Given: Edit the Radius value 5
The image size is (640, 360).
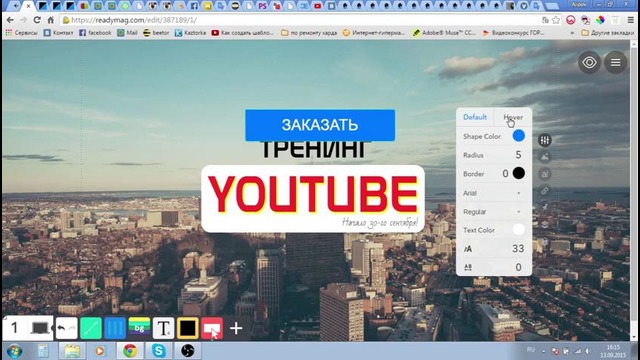Looking at the screenshot, I should [518, 155].
